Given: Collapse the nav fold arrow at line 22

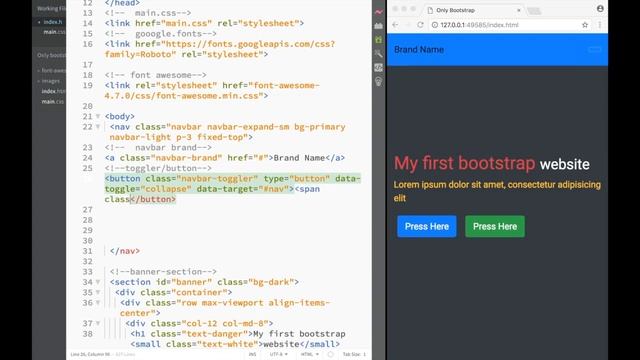Looking at the screenshot, I should (98, 127).
